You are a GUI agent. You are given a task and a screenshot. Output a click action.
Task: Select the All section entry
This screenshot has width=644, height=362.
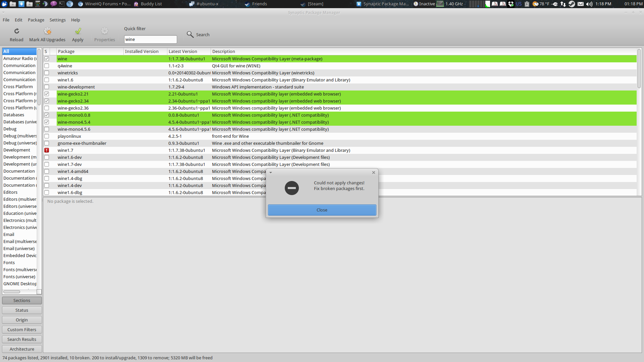[x=19, y=51]
